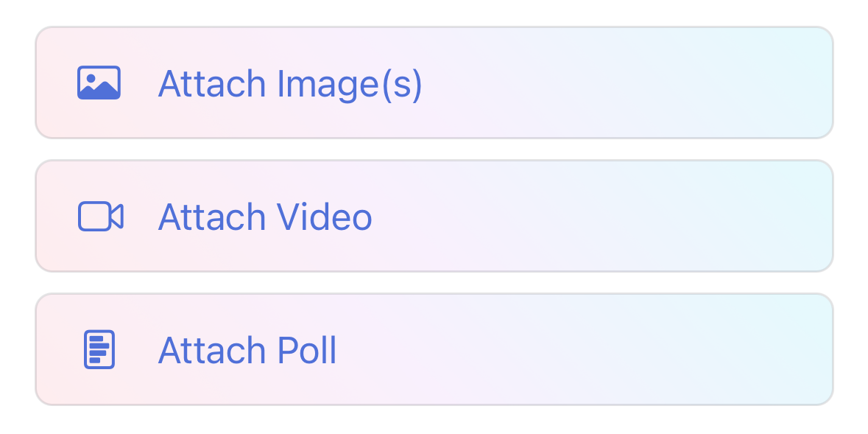
Task: Select the camcorder icon beside Attach Video
Action: [x=100, y=217]
